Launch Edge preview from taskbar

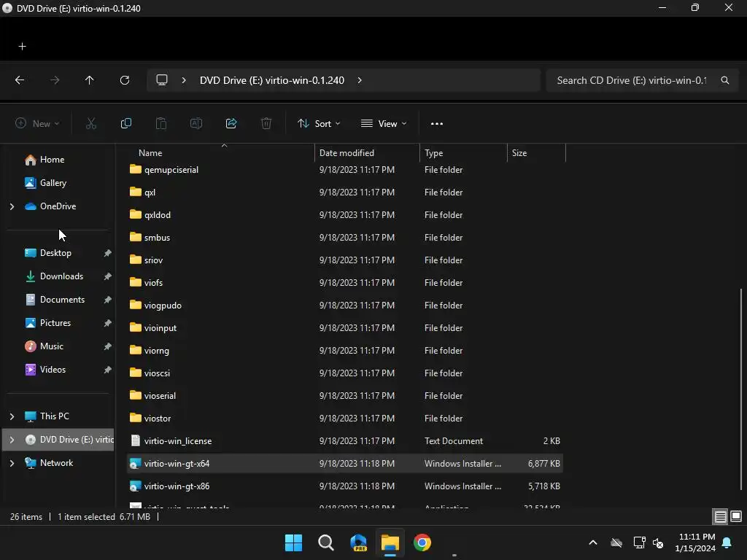[358, 542]
